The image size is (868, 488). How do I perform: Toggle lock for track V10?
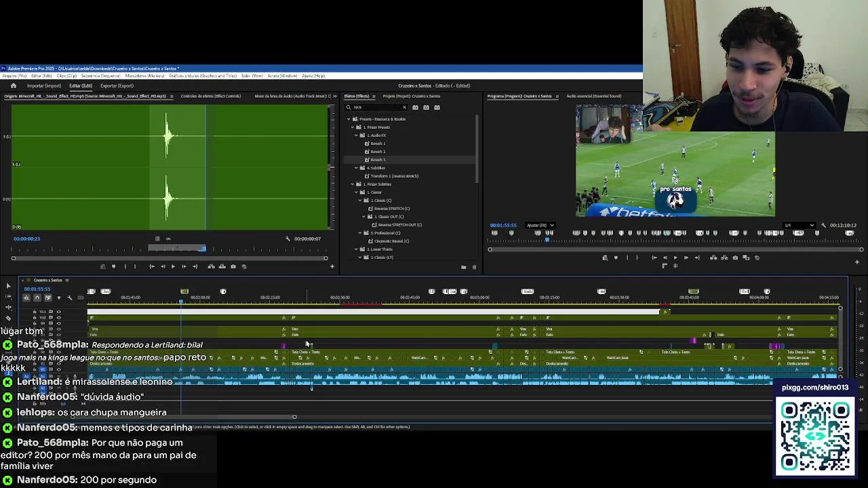pos(35,317)
